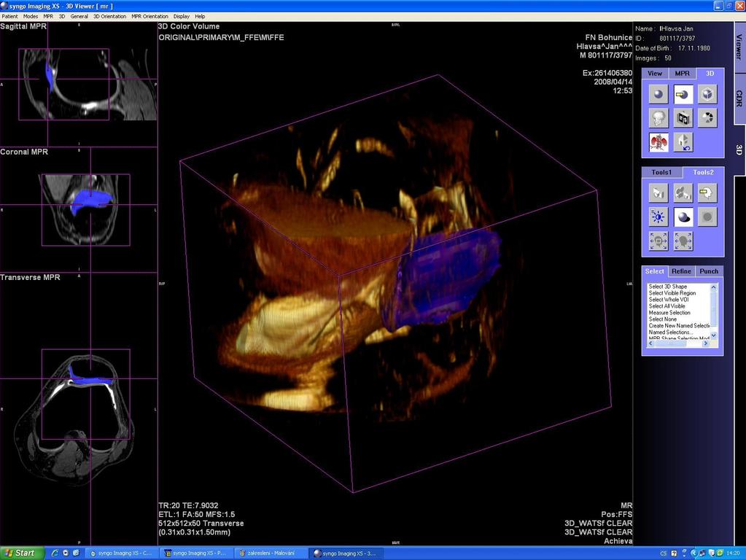
Task: Choose 'Select Visible Region' in the list
Action: (x=672, y=293)
